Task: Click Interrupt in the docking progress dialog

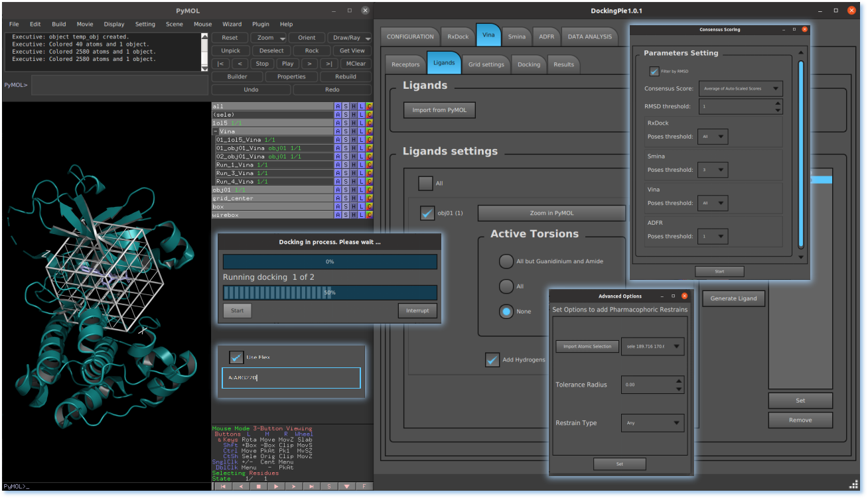Action: click(x=418, y=310)
